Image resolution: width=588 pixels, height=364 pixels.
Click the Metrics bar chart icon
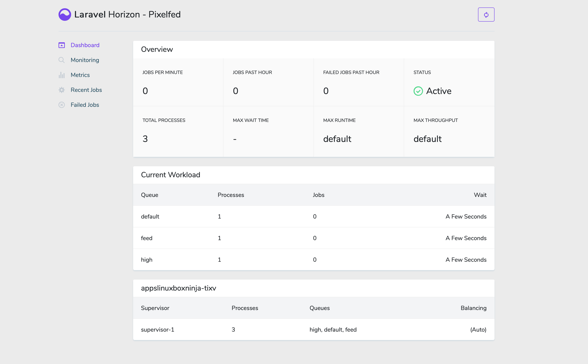pos(62,75)
